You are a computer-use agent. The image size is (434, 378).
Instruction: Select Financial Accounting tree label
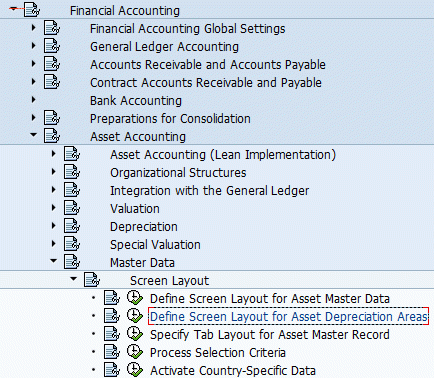pyautogui.click(x=125, y=11)
